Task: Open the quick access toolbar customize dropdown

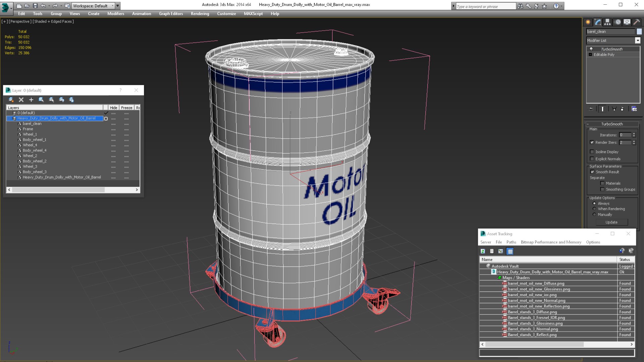Action: pos(118,6)
